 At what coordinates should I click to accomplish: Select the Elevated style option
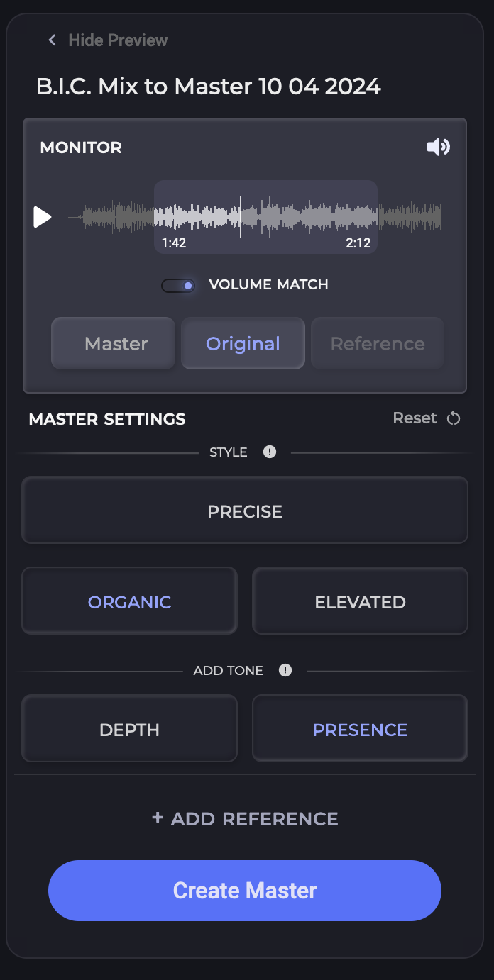point(360,601)
